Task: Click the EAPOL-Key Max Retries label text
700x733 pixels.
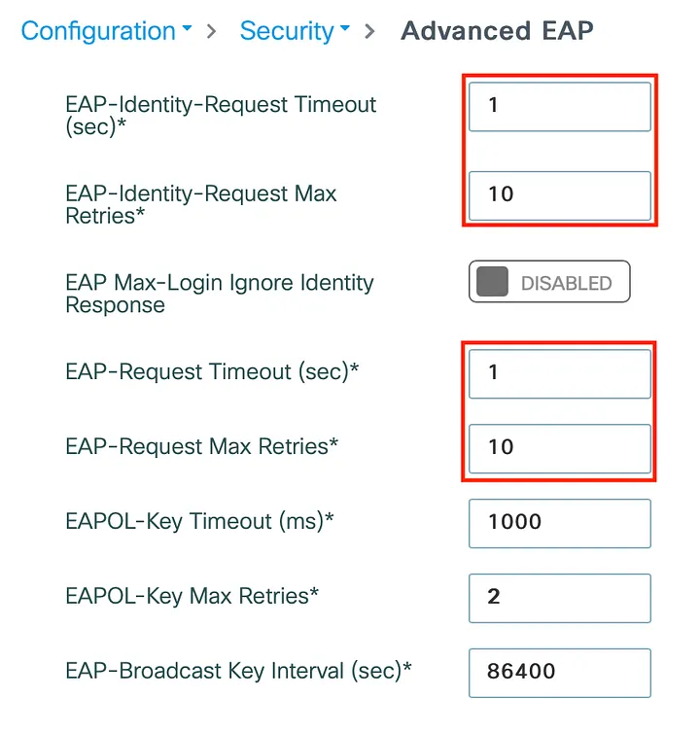Action: pyautogui.click(x=192, y=596)
